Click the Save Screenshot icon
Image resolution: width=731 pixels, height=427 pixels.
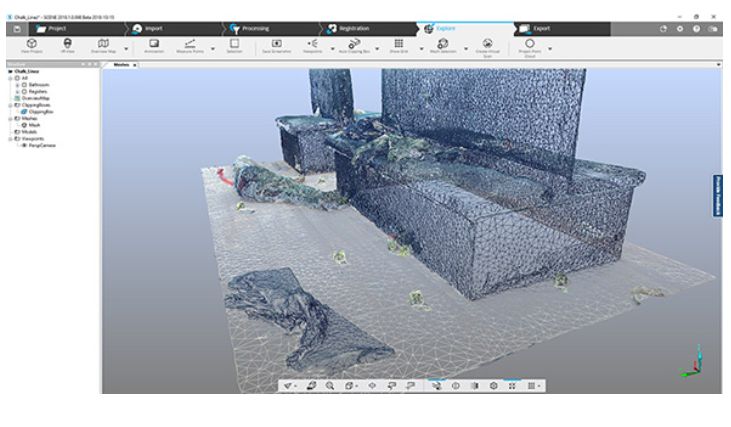click(x=276, y=43)
